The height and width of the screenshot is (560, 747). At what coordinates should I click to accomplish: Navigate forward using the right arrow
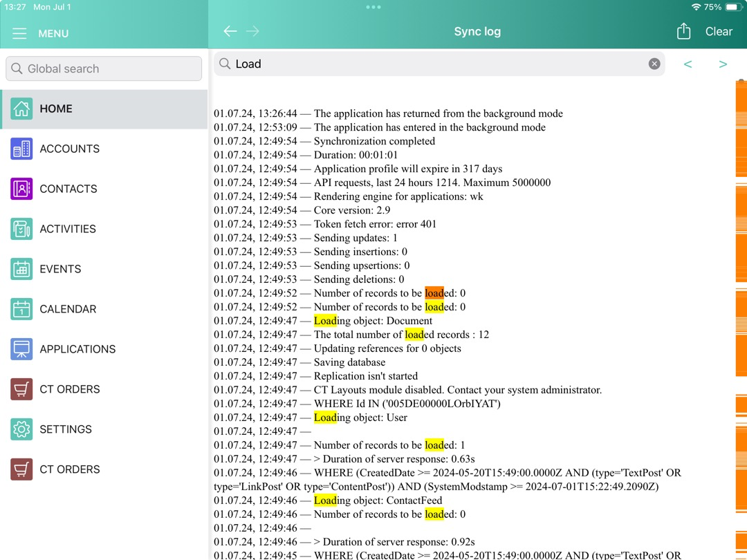pyautogui.click(x=252, y=31)
